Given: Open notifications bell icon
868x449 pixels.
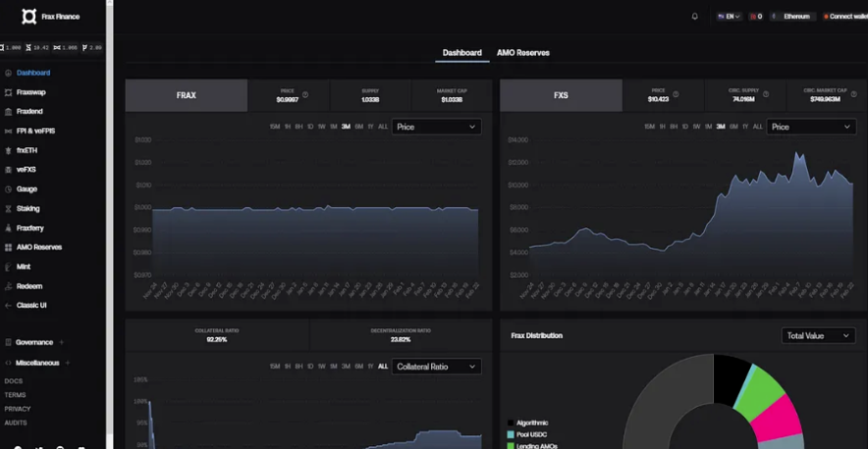Looking at the screenshot, I should [x=695, y=17].
